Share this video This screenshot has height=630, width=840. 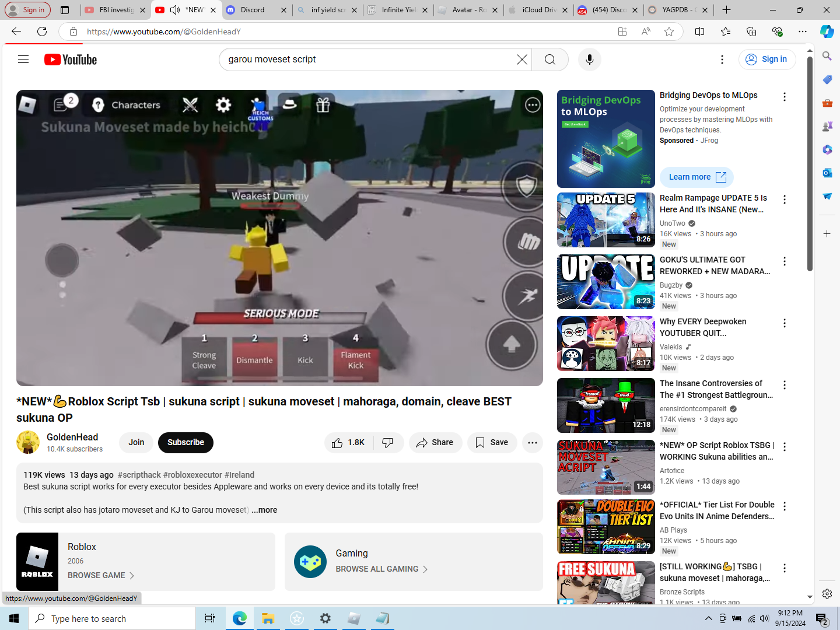[435, 443]
